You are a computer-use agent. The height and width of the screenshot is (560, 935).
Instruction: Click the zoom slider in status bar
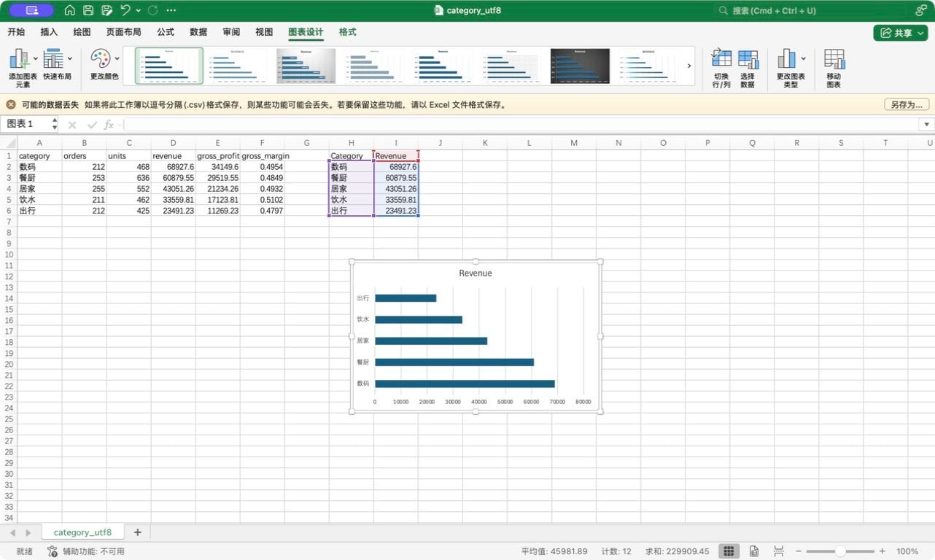coord(839,551)
